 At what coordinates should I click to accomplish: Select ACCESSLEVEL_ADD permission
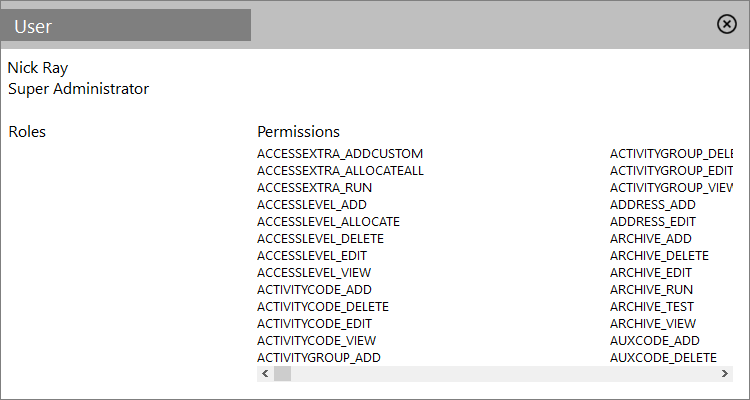point(312,205)
